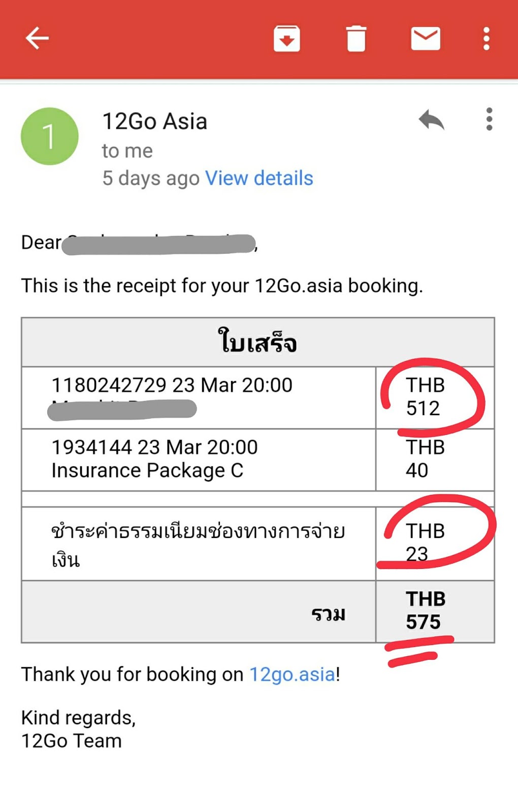Follow the 12go.asia hyperlink
Viewport: 518px width, 812px height.
coord(292,674)
